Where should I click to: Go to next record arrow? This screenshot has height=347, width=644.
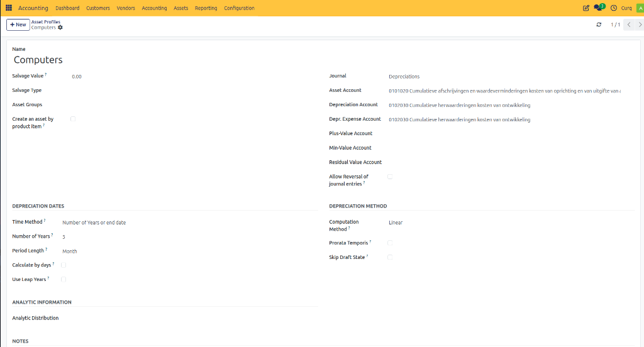[x=640, y=25]
